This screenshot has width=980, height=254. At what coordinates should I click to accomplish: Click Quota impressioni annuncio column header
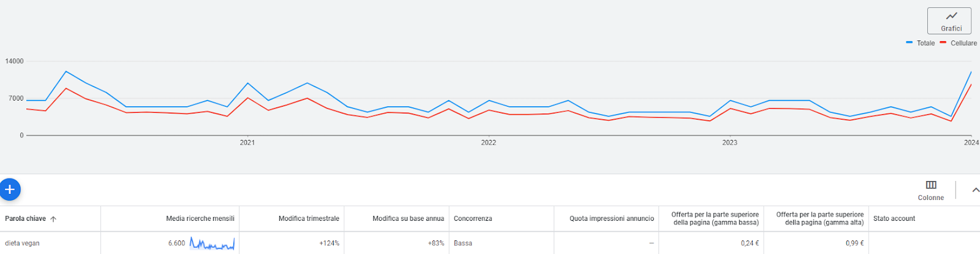pos(611,218)
